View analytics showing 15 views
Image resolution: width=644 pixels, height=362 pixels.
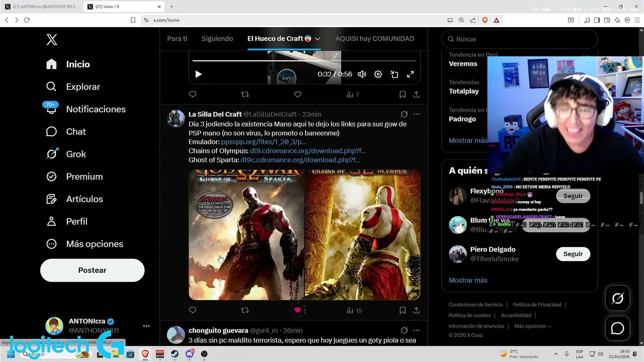pos(354,310)
